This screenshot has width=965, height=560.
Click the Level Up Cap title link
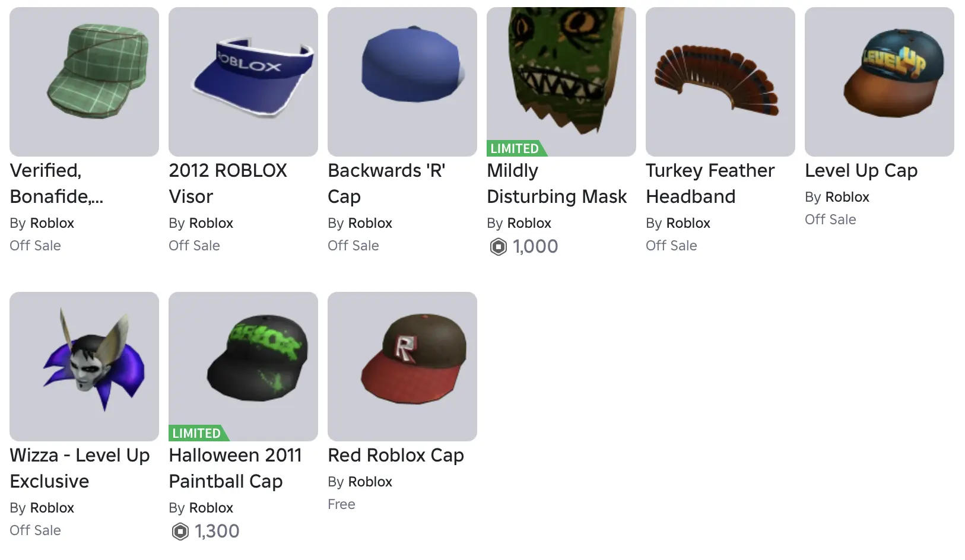click(x=861, y=171)
